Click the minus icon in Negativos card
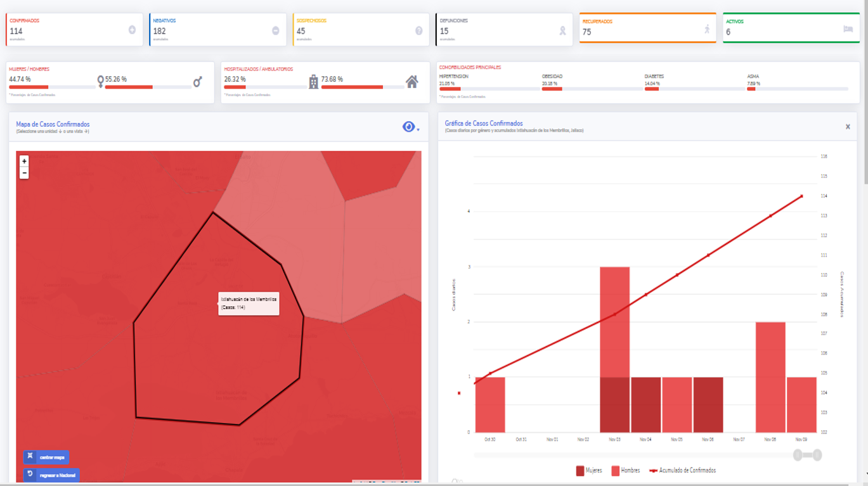Viewport: 868px width, 486px height. tap(275, 30)
